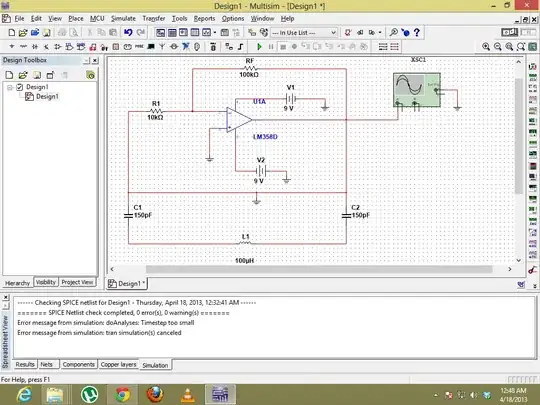
Task: Click the vertical canvas scrollbar thumb
Action: 518,136
